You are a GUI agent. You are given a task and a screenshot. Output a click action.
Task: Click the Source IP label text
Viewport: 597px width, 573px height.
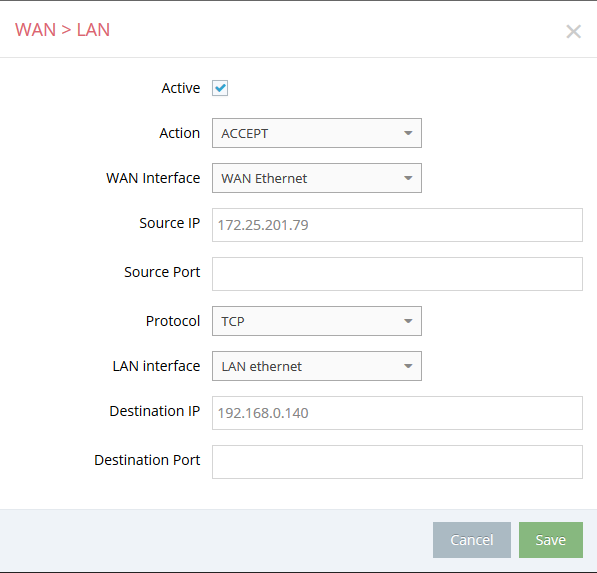click(169, 223)
